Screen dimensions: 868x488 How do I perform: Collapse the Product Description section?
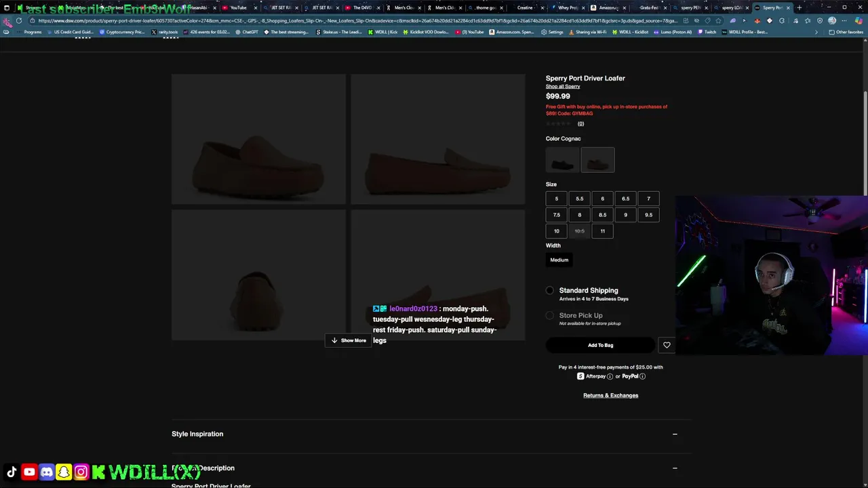[675, 468]
